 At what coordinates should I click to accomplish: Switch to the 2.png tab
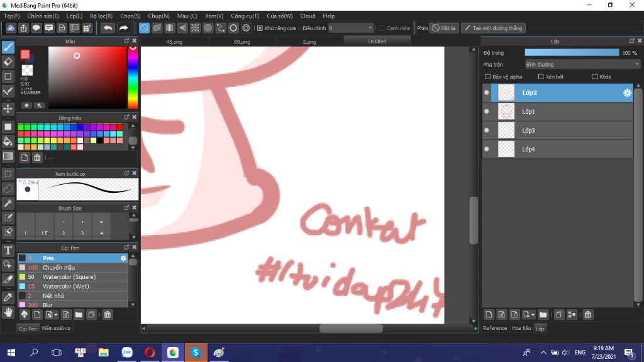[309, 42]
